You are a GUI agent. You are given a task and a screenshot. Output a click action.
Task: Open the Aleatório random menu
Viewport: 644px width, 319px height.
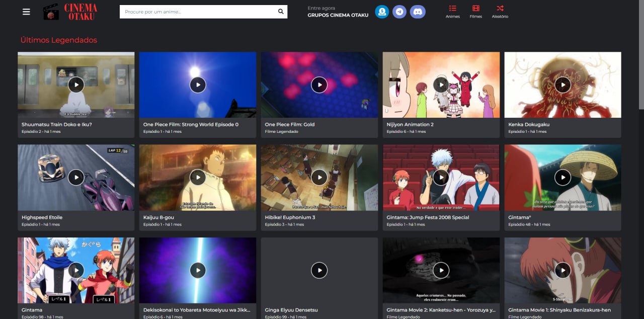[x=500, y=12]
